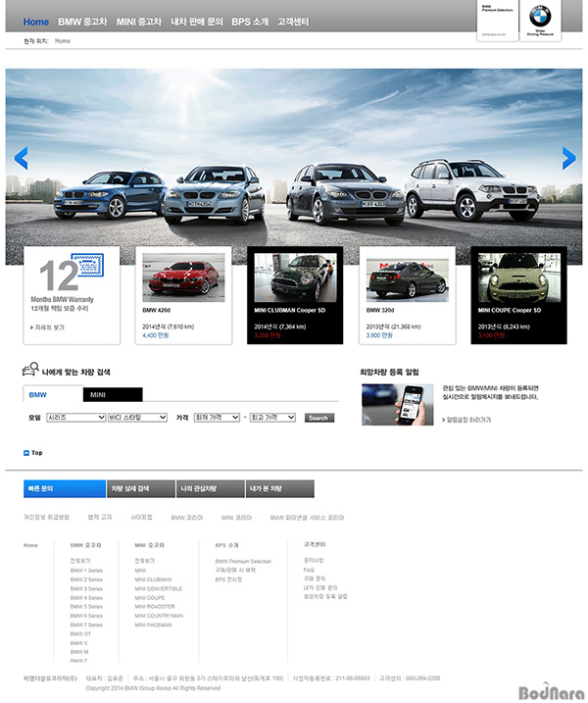
Task: Click the 사이트맵 footer link
Action: pos(142,518)
